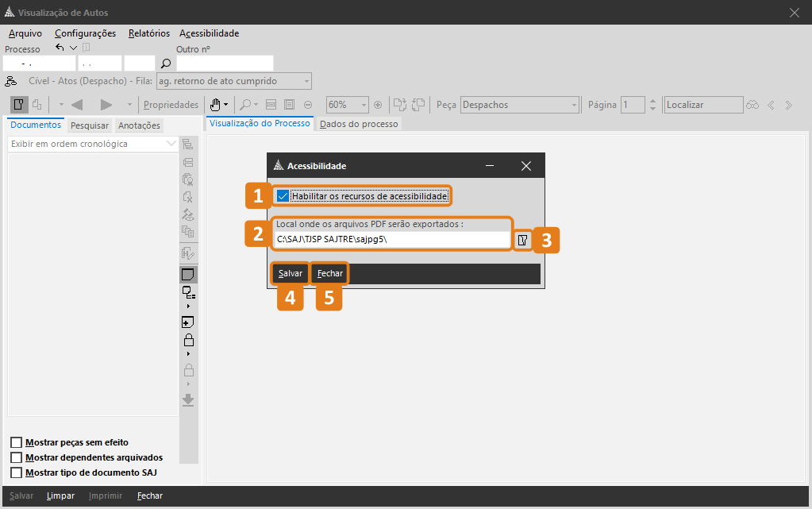Image resolution: width=812 pixels, height=509 pixels.
Task: Click the highlighted note icon in side toolbar
Action: [188, 274]
